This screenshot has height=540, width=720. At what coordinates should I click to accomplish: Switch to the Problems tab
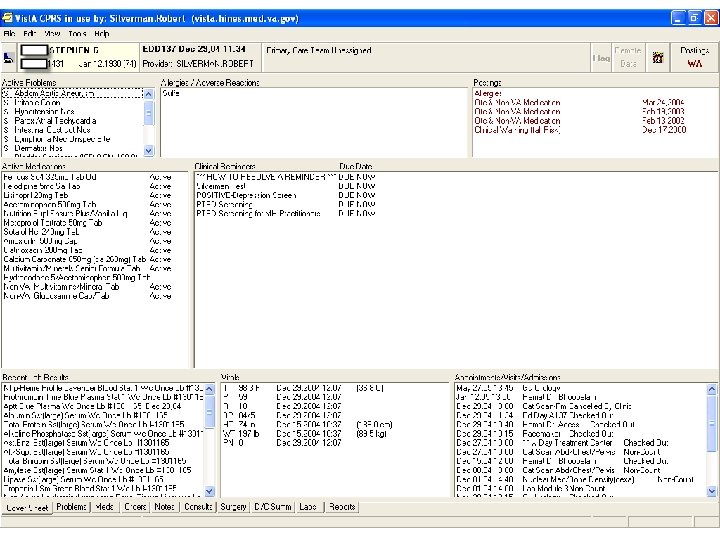click(x=72, y=507)
